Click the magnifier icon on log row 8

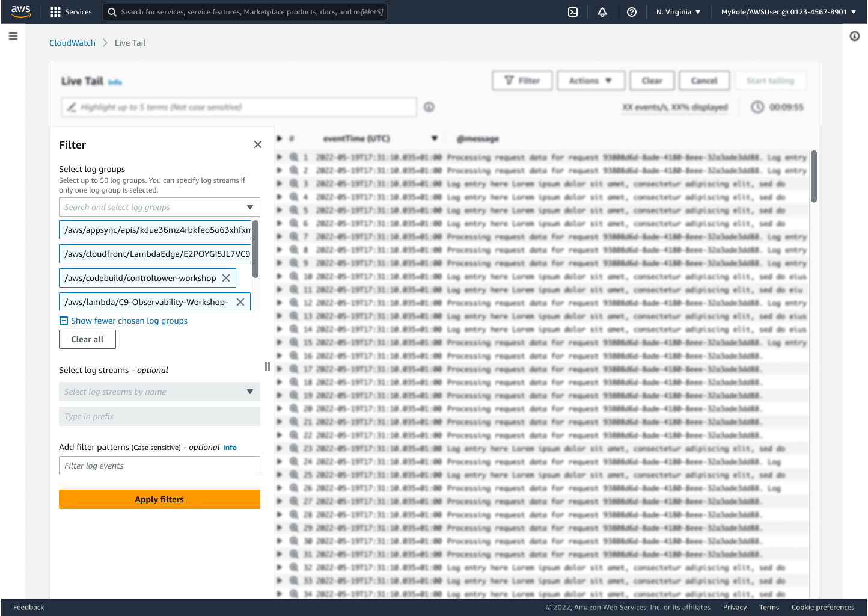click(x=294, y=250)
